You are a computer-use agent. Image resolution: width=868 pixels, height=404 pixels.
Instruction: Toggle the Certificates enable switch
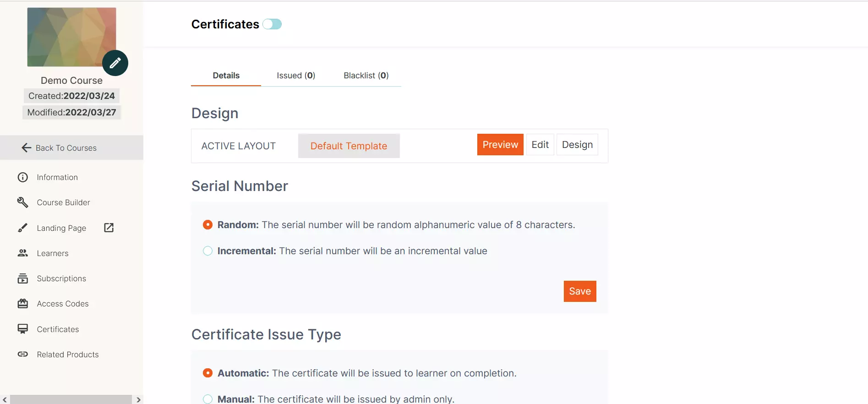point(272,24)
